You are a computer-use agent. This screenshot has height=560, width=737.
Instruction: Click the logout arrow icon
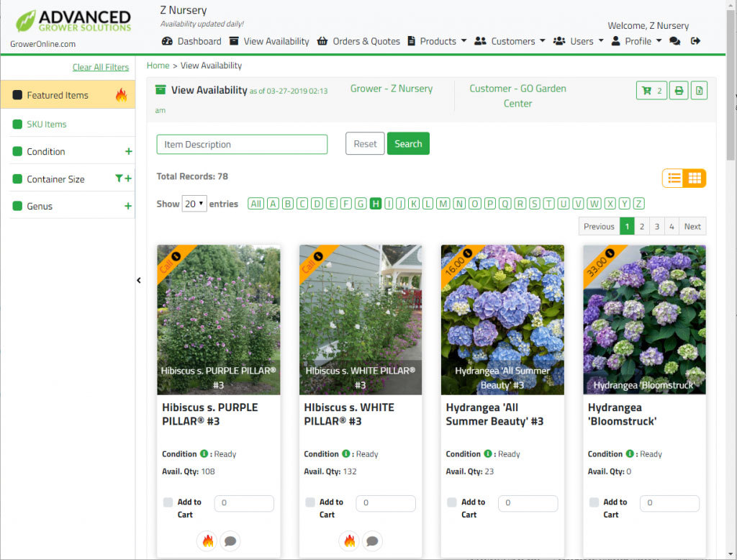coord(695,42)
